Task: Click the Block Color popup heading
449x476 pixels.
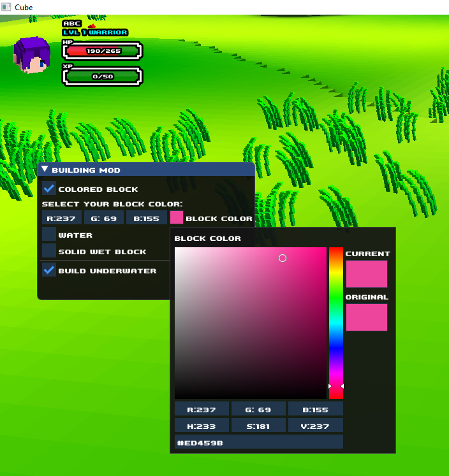Action: coord(208,238)
